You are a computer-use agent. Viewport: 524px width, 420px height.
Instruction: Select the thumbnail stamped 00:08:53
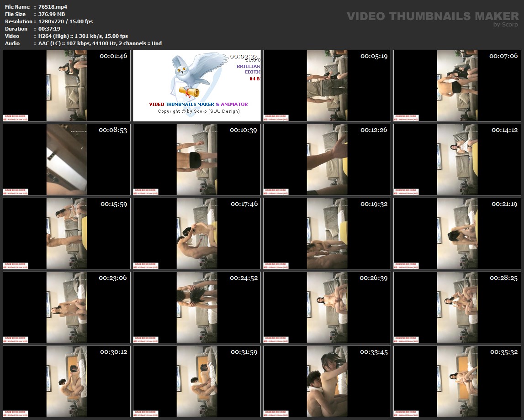(67, 159)
